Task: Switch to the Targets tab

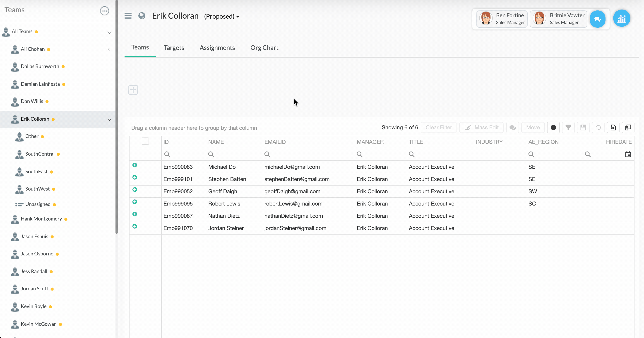Action: pyautogui.click(x=174, y=48)
